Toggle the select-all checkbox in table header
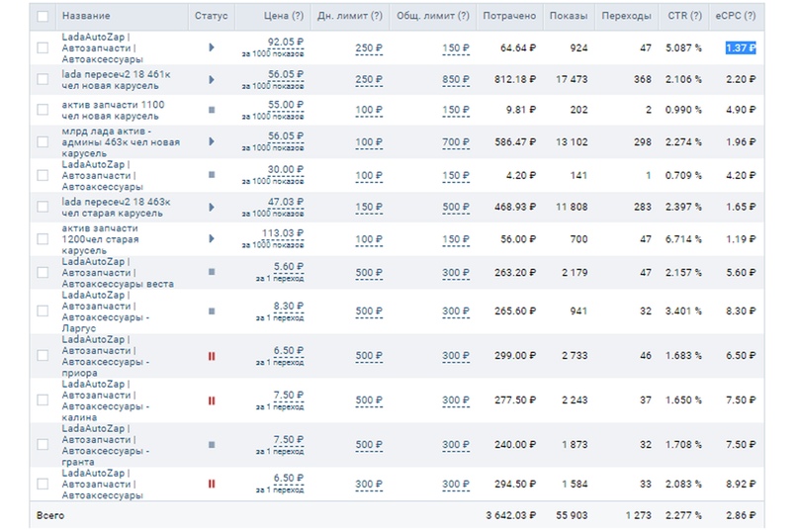The width and height of the screenshot is (798, 532). coord(43,17)
